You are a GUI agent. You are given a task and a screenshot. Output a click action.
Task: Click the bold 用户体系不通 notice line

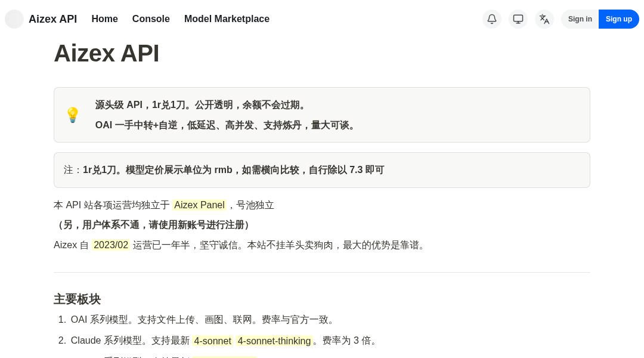(x=153, y=225)
